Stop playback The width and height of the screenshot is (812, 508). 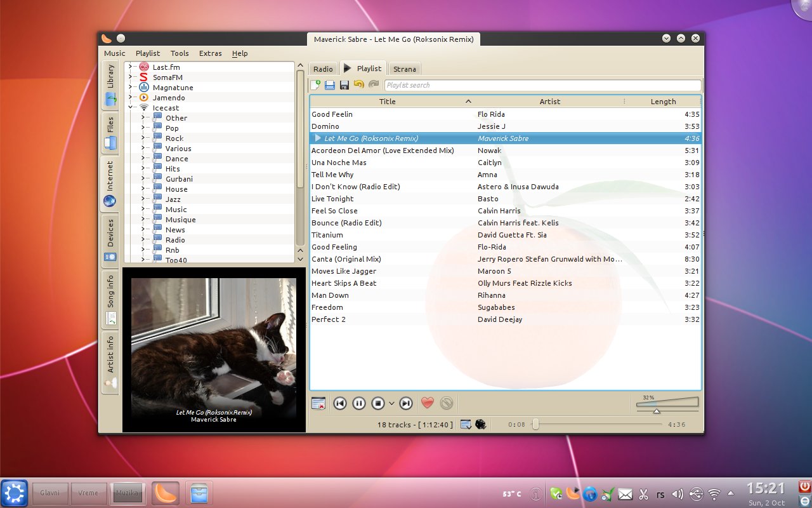tap(378, 403)
